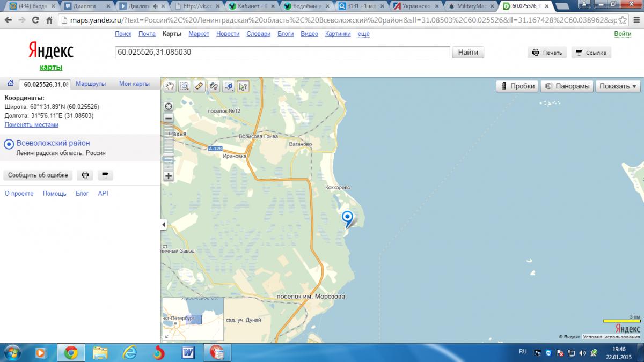Toggle the Панорамы street view layer

pos(567,86)
